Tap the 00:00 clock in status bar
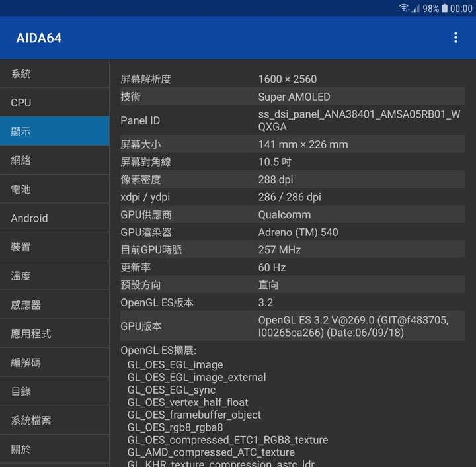Viewport: 476px width, 467px height. tap(461, 9)
